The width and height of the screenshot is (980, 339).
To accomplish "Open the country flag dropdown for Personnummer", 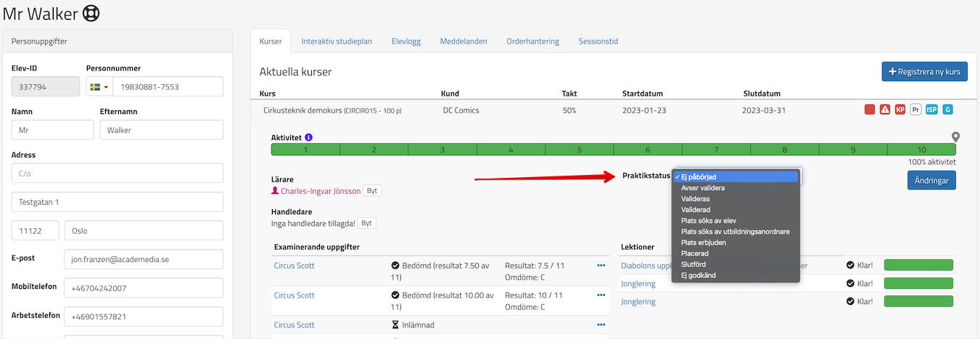I will click(99, 87).
